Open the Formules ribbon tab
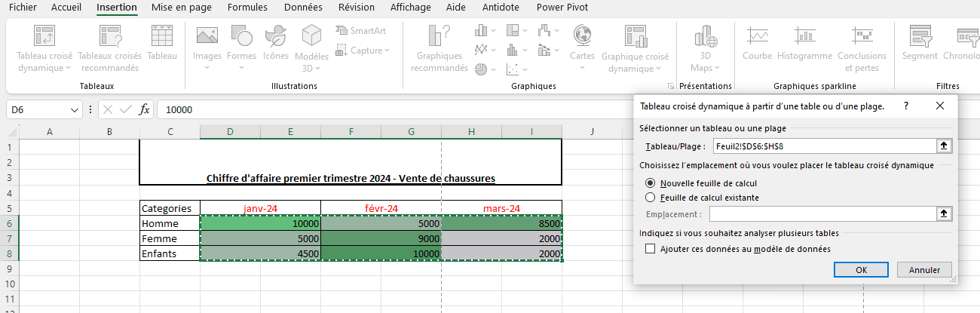Viewport: 980px width, 313px height. pos(247,8)
